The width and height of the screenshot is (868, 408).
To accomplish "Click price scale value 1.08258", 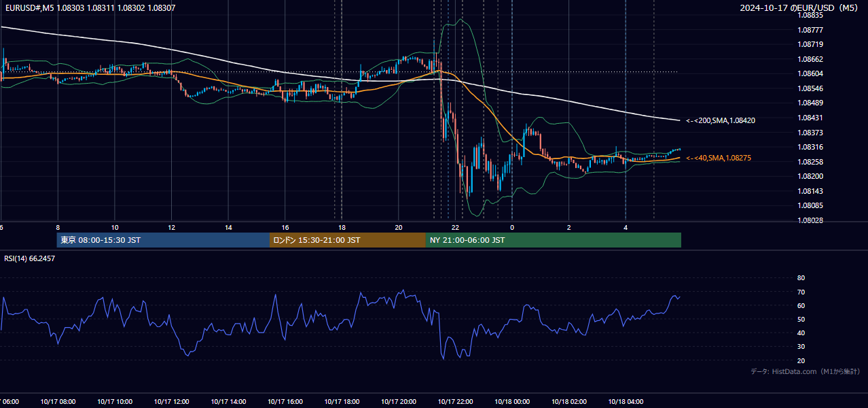I will pos(810,162).
